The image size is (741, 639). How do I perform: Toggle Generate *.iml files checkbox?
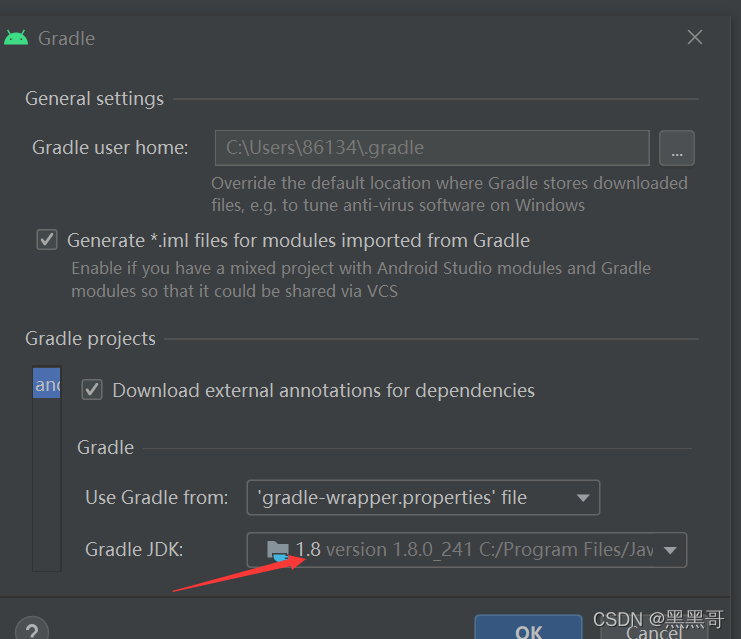pyautogui.click(x=47, y=240)
